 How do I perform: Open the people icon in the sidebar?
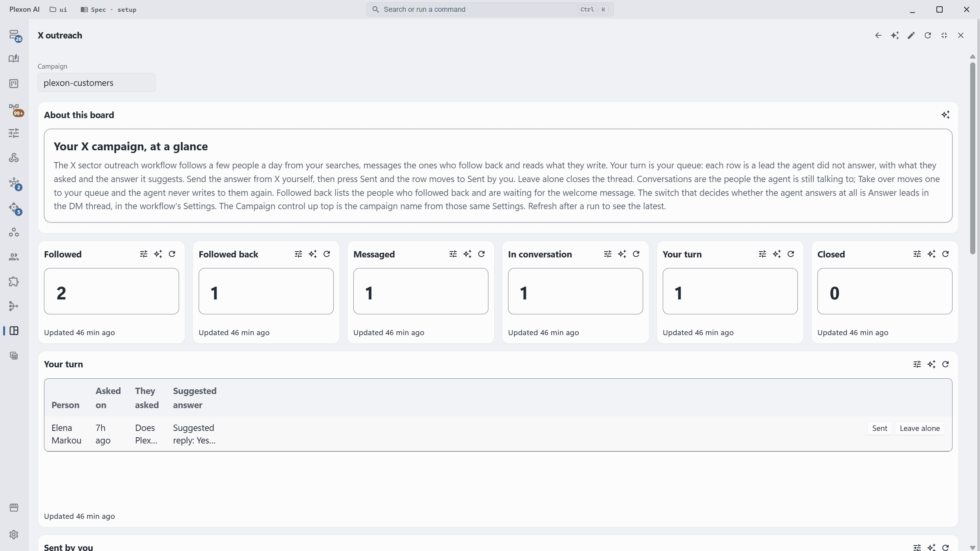[14, 257]
